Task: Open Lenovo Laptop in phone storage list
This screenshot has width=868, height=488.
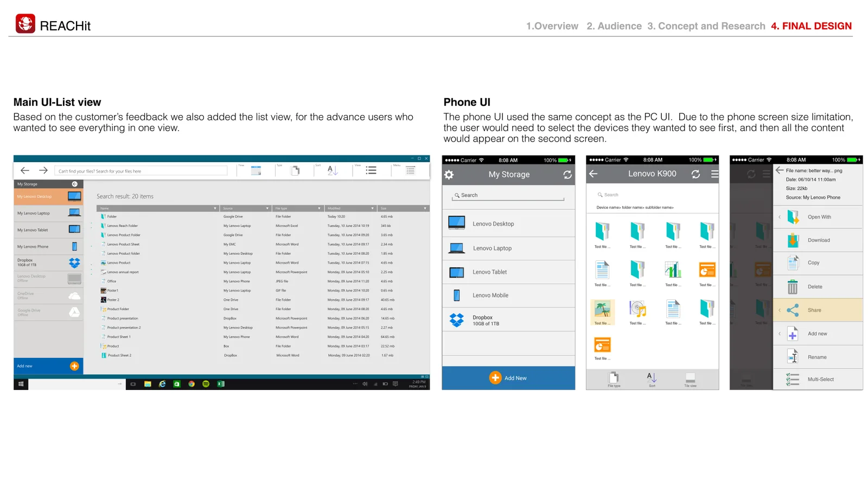Action: (x=508, y=248)
